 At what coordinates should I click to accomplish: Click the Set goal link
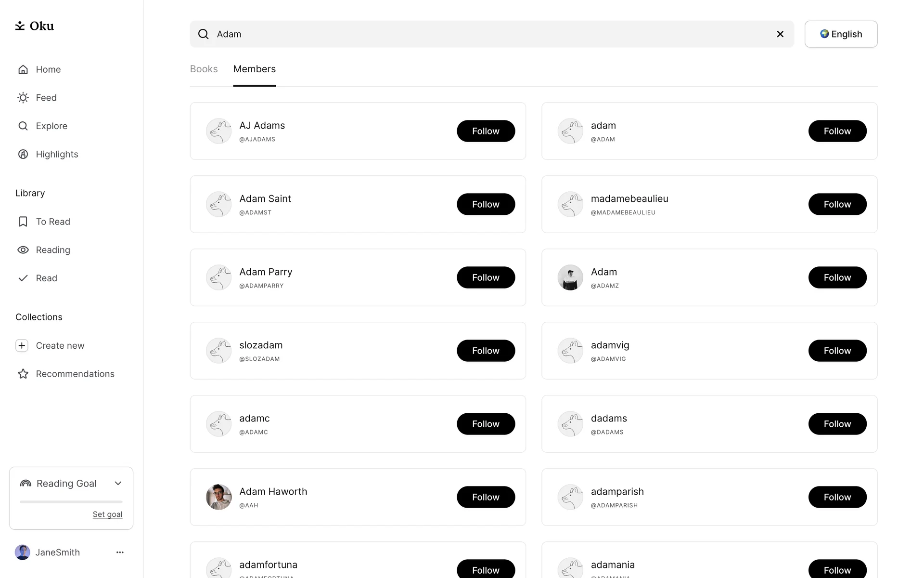click(x=107, y=514)
